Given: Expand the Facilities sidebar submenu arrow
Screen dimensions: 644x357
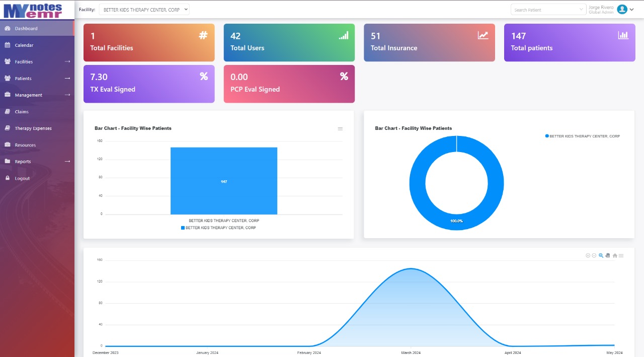Looking at the screenshot, I should coord(67,62).
